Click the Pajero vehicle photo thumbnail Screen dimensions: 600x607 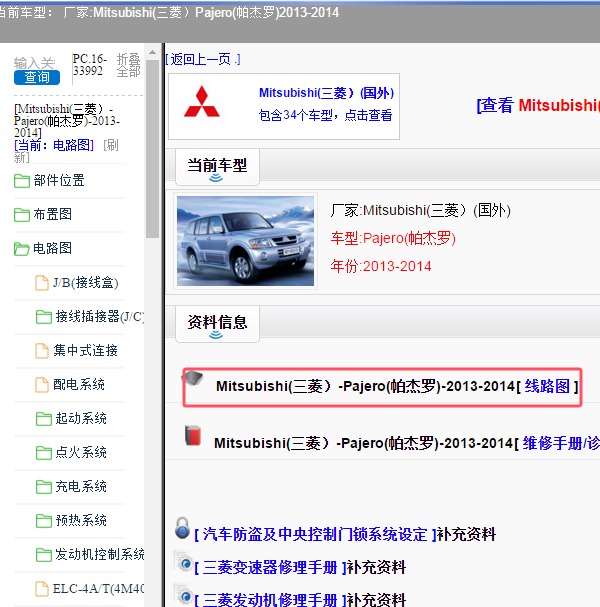[245, 241]
